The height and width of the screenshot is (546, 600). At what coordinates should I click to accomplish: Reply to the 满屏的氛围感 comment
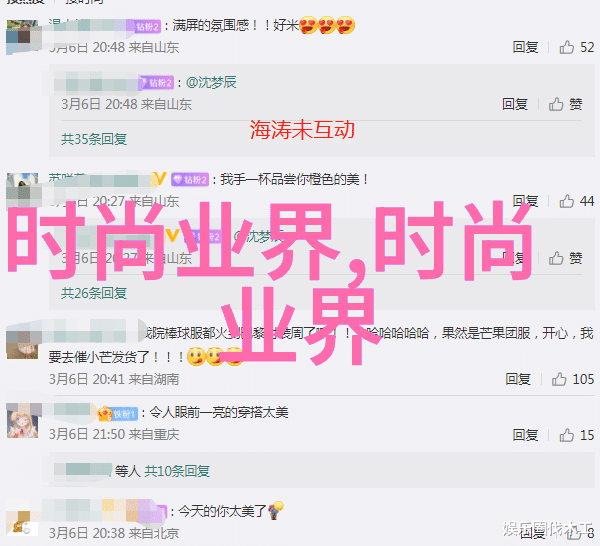point(525,47)
